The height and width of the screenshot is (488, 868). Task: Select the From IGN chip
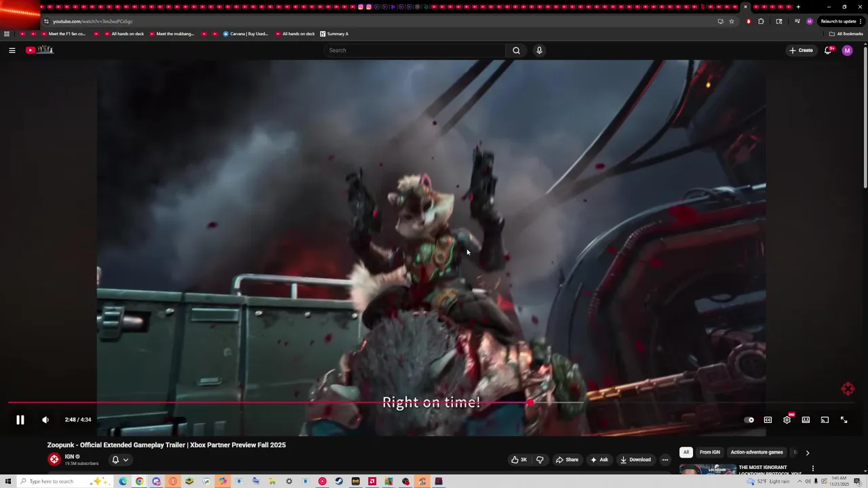coord(710,452)
